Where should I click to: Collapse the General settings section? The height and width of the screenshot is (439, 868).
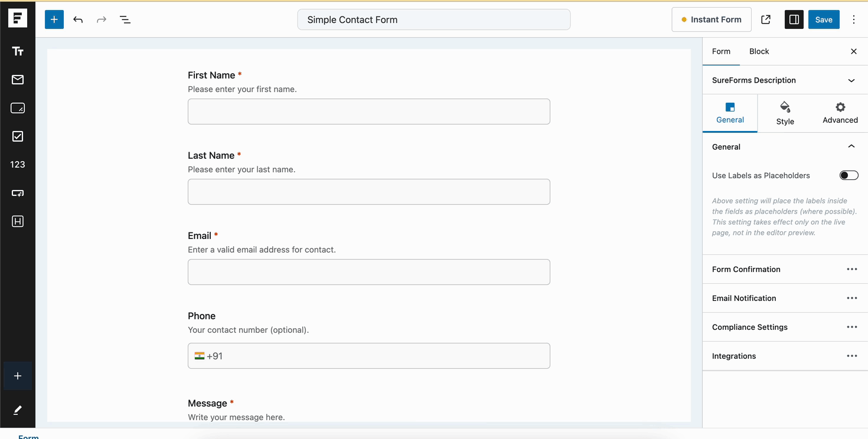pyautogui.click(x=851, y=146)
